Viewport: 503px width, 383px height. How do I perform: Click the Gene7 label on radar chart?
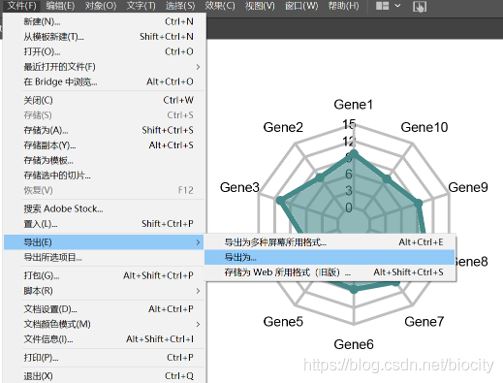pyautogui.click(x=424, y=322)
